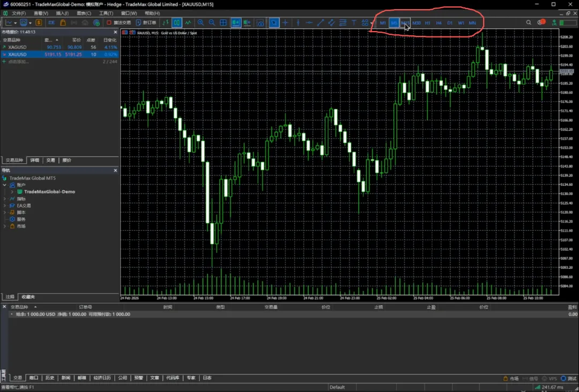Select the text label T tool
The width and height of the screenshot is (579, 392).
354,22
